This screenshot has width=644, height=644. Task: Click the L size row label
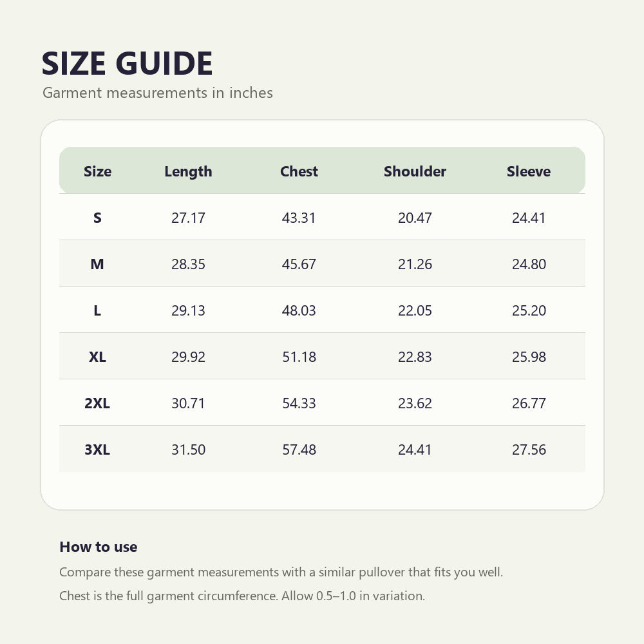[97, 310]
